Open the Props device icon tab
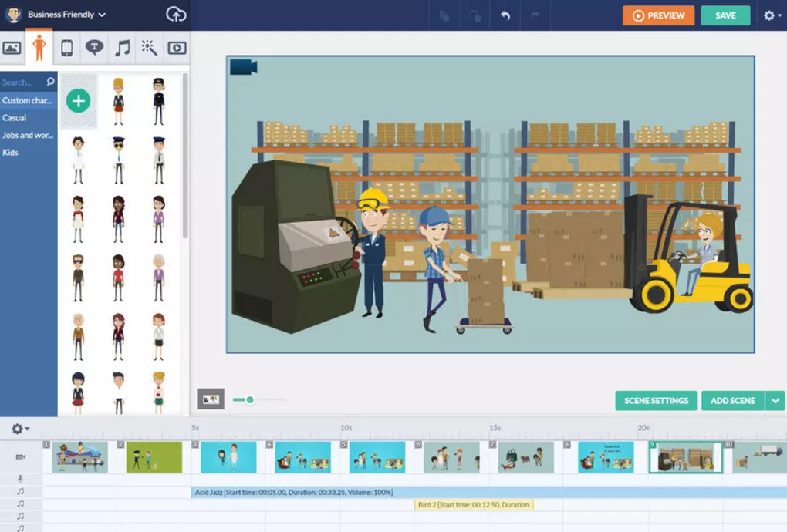The height and width of the screenshot is (532, 787). point(67,48)
